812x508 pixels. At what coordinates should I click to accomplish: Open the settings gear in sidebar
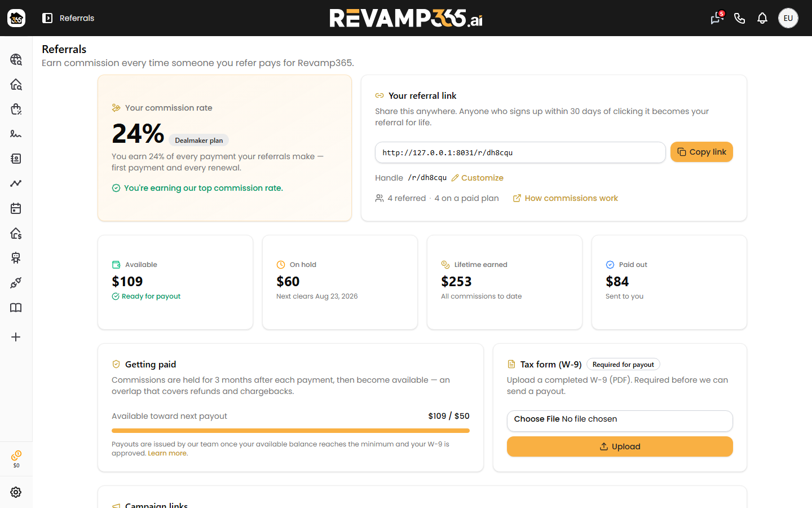[16, 492]
